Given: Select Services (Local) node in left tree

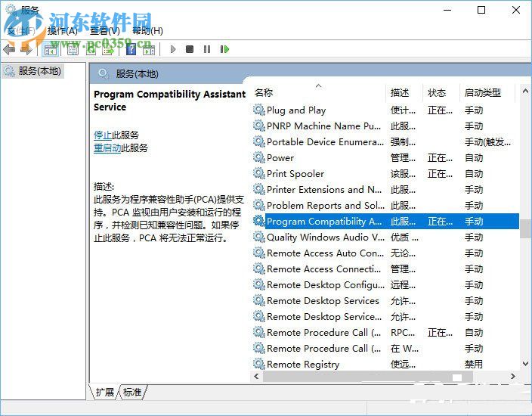Looking at the screenshot, I should [x=32, y=71].
